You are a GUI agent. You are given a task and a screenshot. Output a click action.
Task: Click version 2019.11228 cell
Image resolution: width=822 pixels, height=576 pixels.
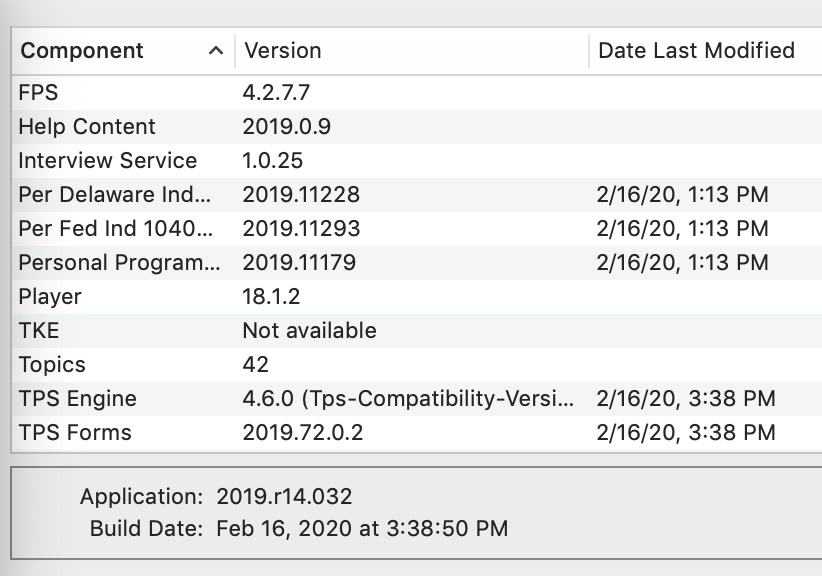pyautogui.click(x=301, y=195)
